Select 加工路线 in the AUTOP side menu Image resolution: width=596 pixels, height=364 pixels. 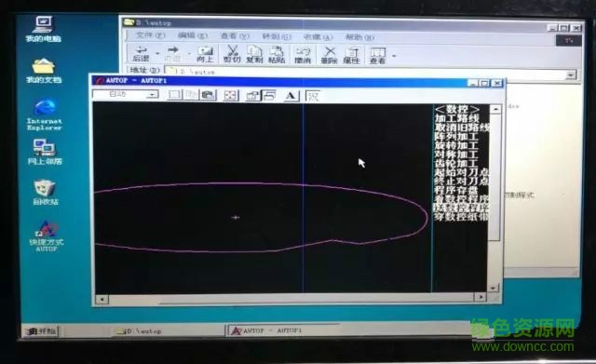[x=457, y=118]
